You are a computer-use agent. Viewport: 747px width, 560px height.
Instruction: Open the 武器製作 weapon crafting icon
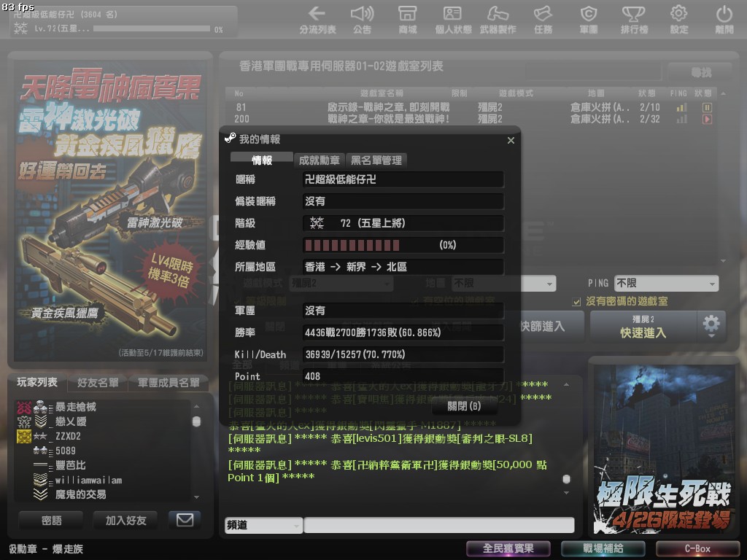[x=498, y=14]
